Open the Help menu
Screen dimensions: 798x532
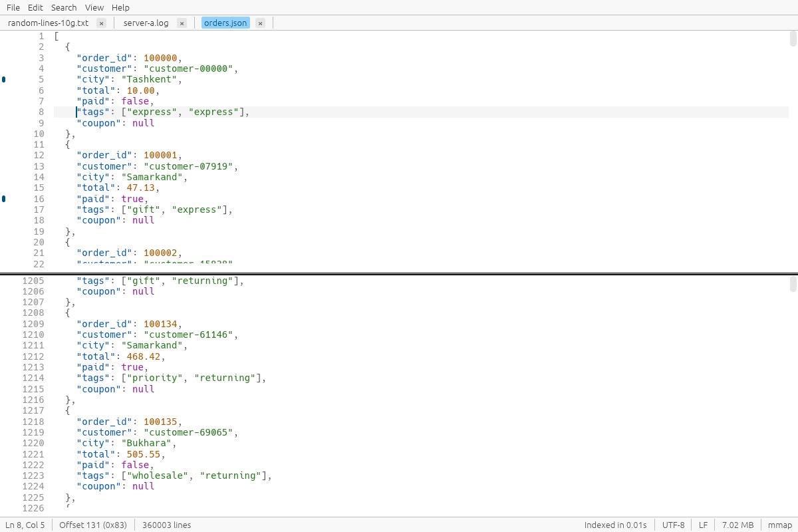pyautogui.click(x=120, y=7)
